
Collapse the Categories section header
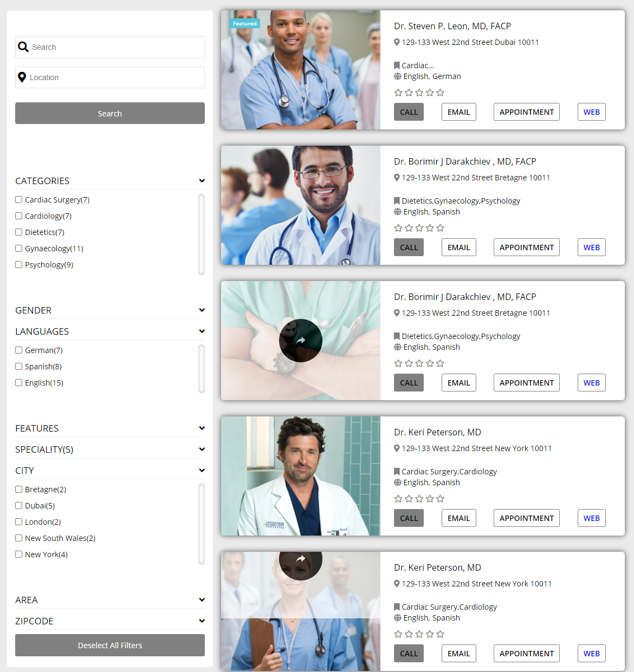coord(202,181)
